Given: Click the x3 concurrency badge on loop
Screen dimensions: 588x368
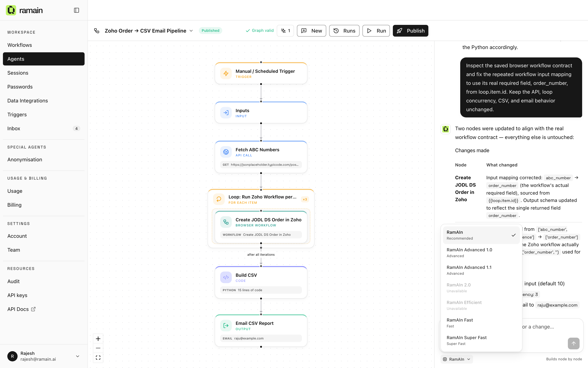Looking at the screenshot, I should tap(305, 199).
